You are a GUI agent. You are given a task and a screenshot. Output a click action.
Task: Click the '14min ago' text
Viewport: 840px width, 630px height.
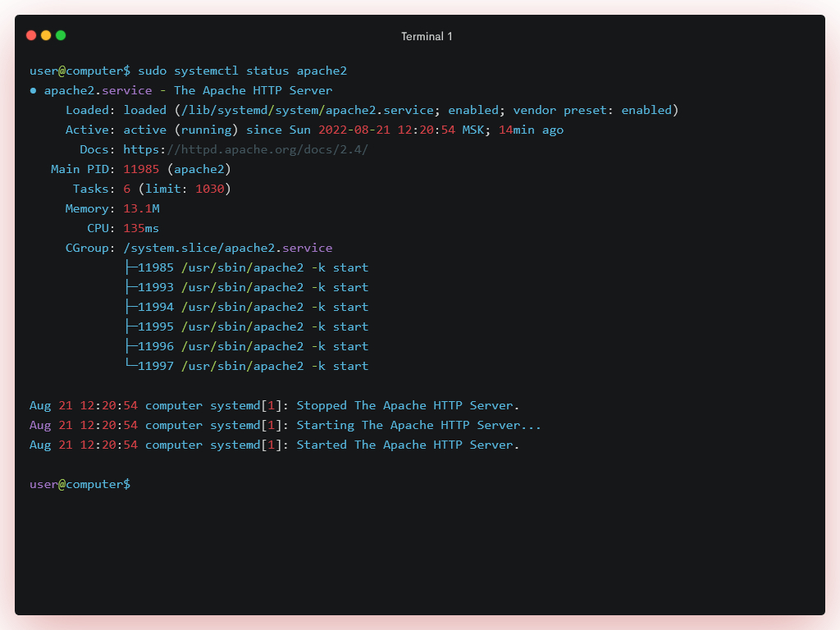[x=531, y=130]
